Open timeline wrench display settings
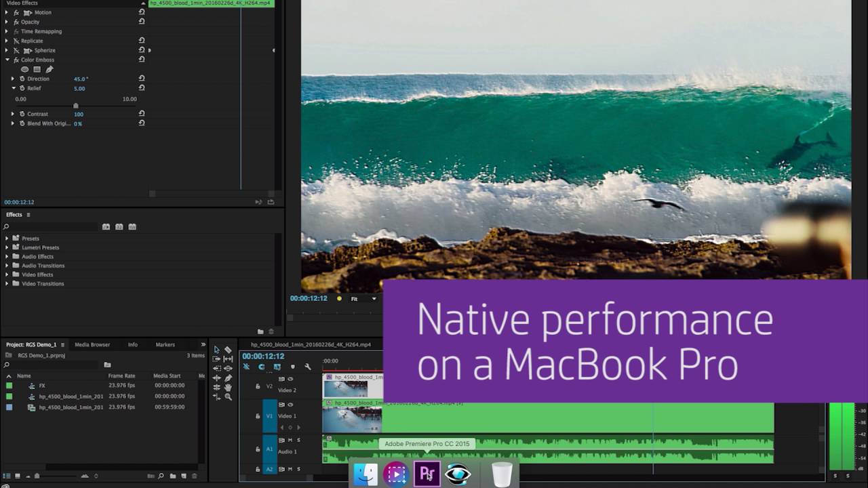Viewport: 868px width, 488px height. (x=308, y=367)
